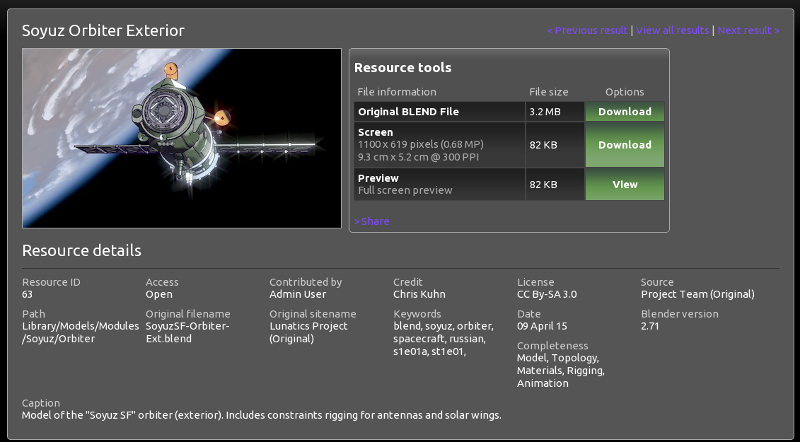This screenshot has width=800, height=442.
Task: Click contributor name Admin User
Action: point(298,294)
